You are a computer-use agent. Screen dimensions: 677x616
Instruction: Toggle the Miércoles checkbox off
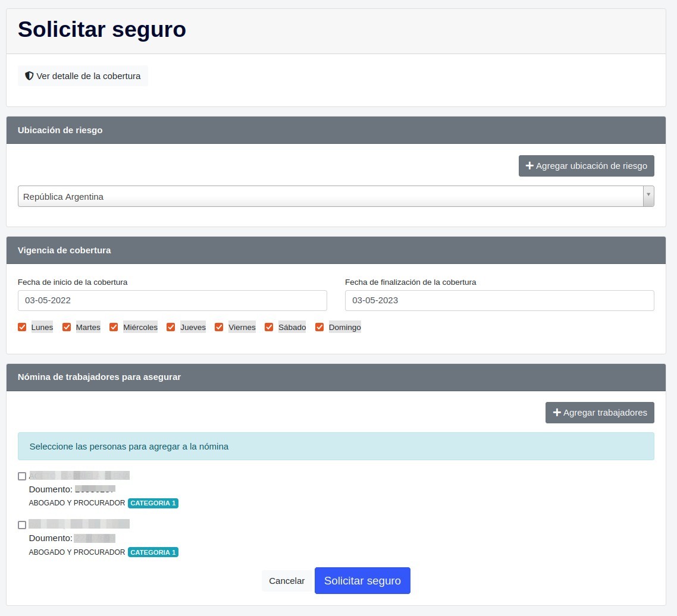pos(114,326)
